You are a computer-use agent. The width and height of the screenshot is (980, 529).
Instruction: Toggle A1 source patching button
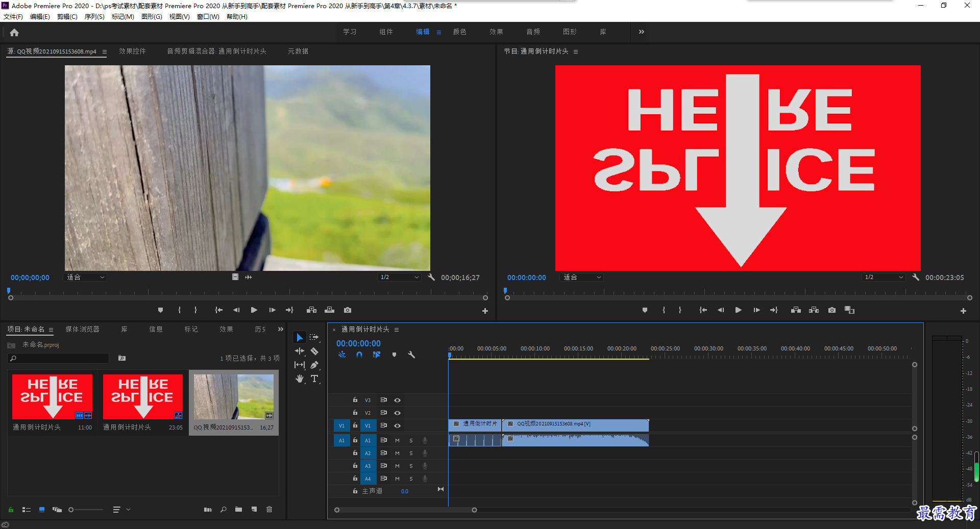coord(341,440)
